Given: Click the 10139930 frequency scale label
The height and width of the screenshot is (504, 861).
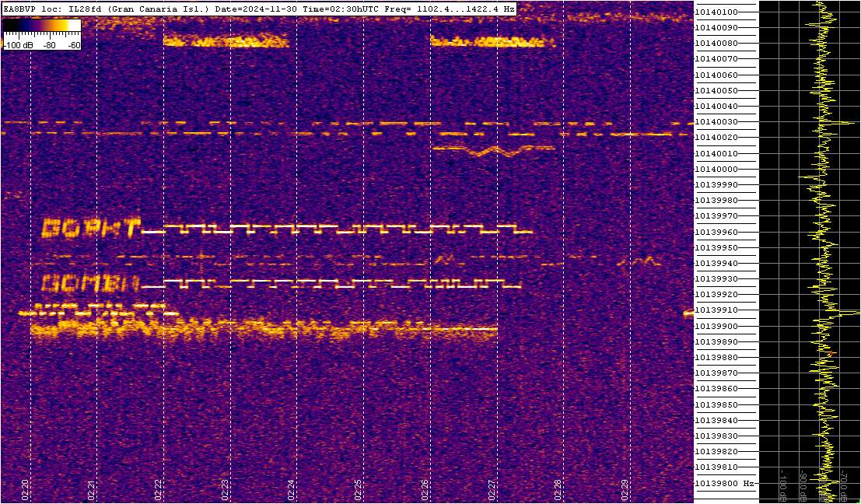Looking at the screenshot, I should point(716,279).
